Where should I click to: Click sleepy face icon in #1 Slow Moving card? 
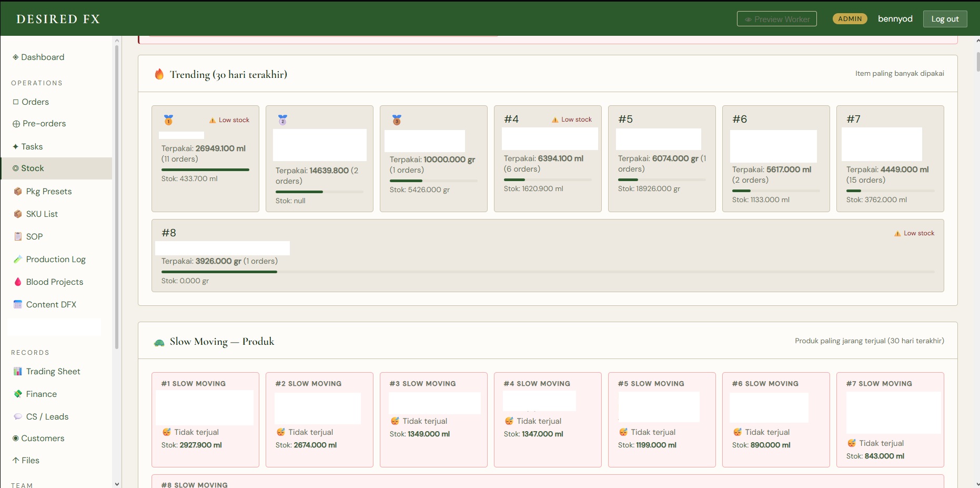167,432
